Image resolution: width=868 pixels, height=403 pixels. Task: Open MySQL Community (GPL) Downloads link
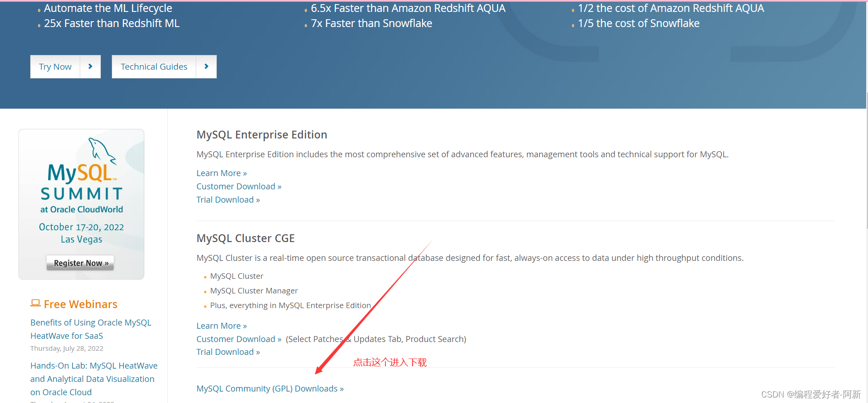[270, 388]
